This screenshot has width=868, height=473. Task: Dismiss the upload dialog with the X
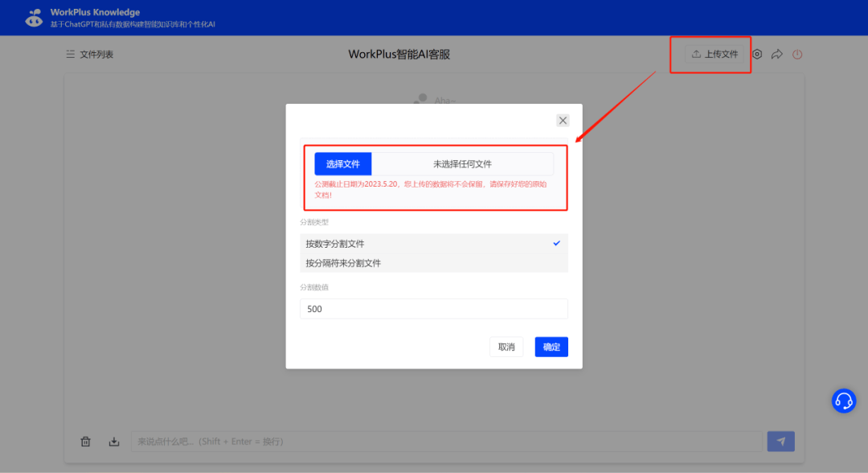point(563,120)
